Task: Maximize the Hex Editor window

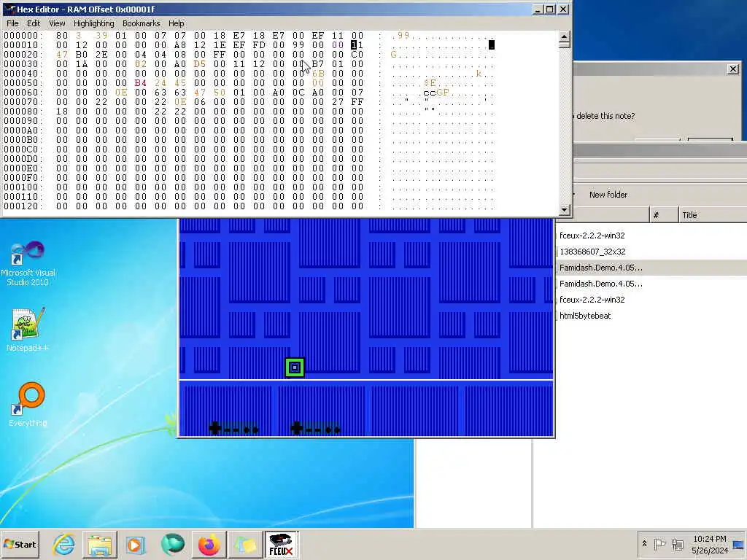Action: click(550, 9)
